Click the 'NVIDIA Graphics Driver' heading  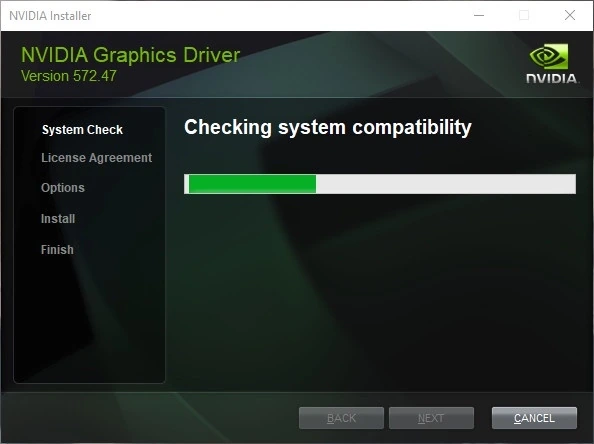click(x=130, y=55)
